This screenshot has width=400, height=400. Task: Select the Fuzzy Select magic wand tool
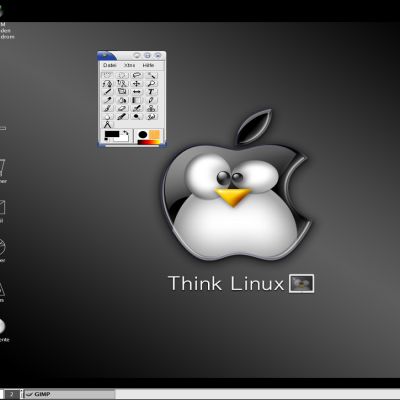151,75
